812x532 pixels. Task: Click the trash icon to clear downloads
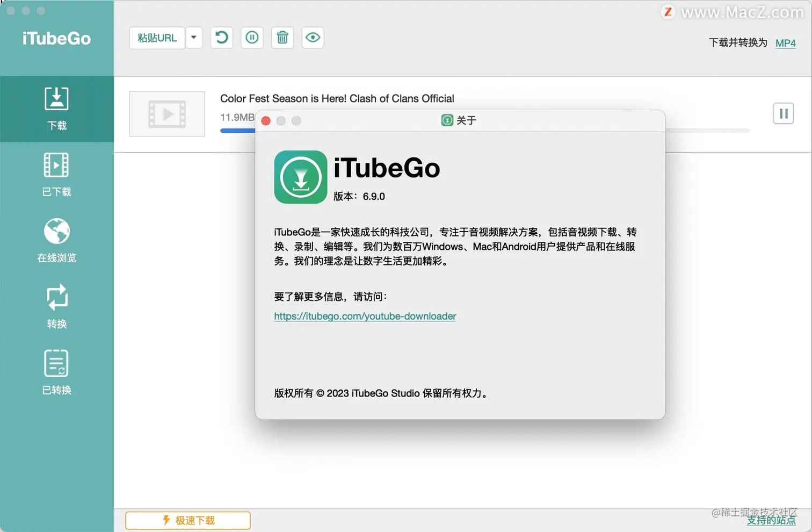tap(282, 38)
